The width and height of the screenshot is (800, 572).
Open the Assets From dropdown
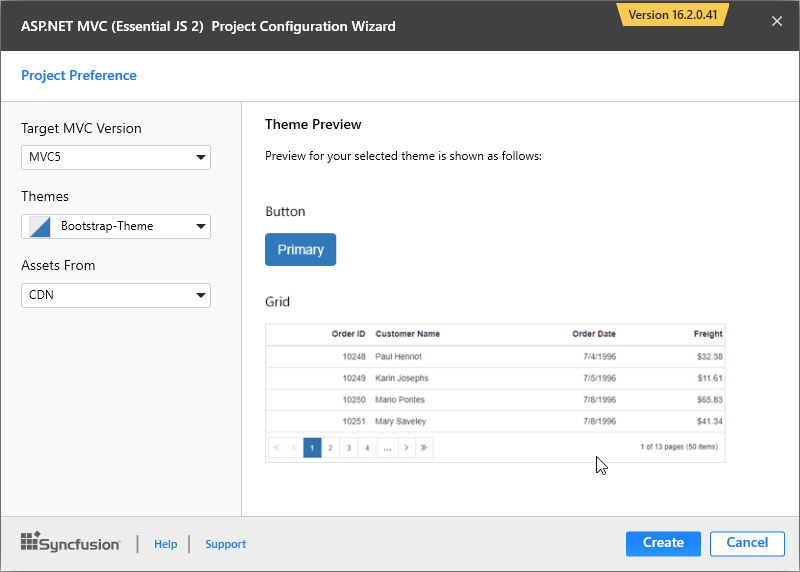[x=116, y=295]
